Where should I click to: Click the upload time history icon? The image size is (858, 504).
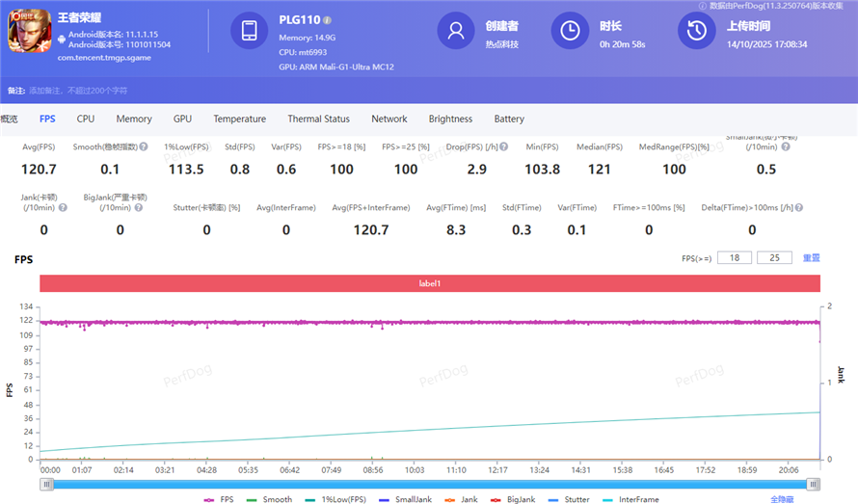tap(696, 31)
